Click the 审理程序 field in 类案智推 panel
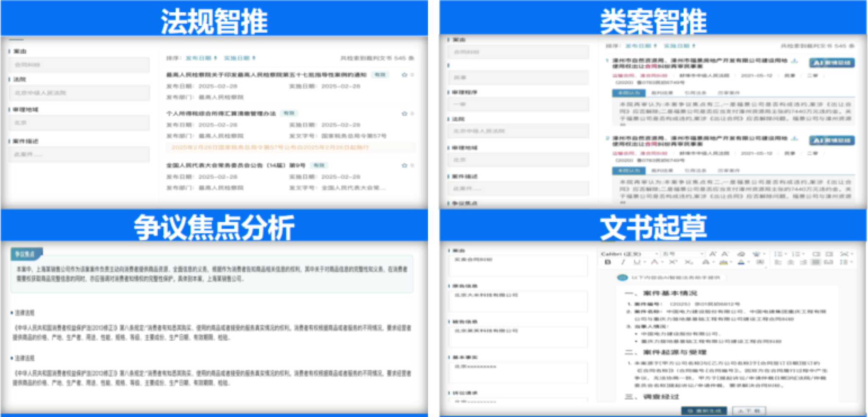The width and height of the screenshot is (868, 417). click(518, 104)
